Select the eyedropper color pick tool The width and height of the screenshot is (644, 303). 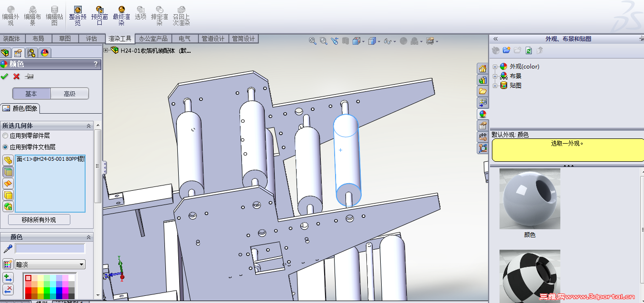[x=8, y=249]
